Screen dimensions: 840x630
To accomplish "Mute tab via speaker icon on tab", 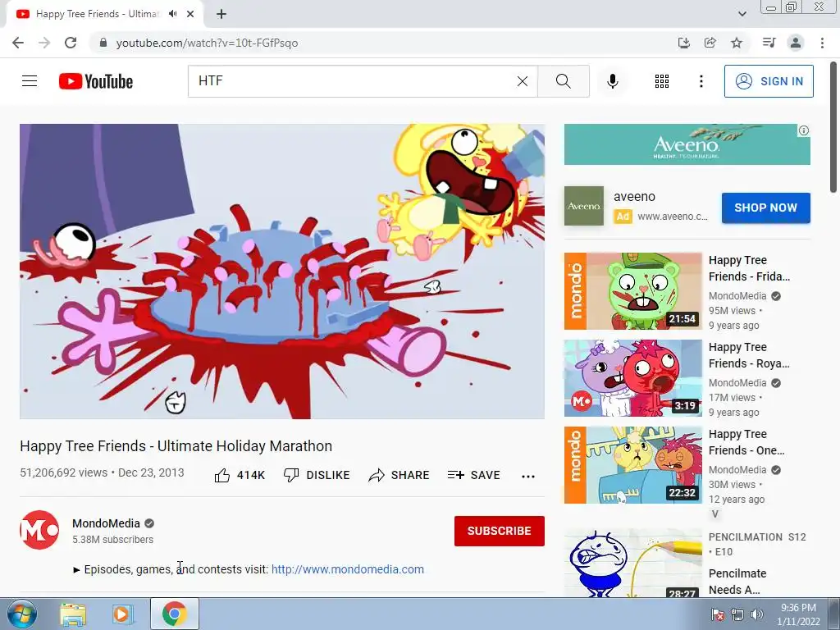I will click(172, 14).
